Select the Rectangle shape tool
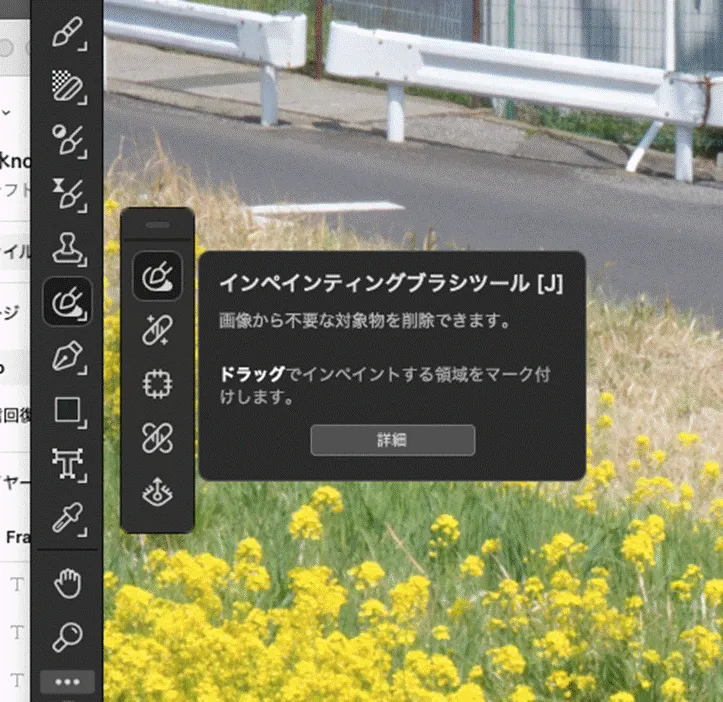 (x=68, y=410)
